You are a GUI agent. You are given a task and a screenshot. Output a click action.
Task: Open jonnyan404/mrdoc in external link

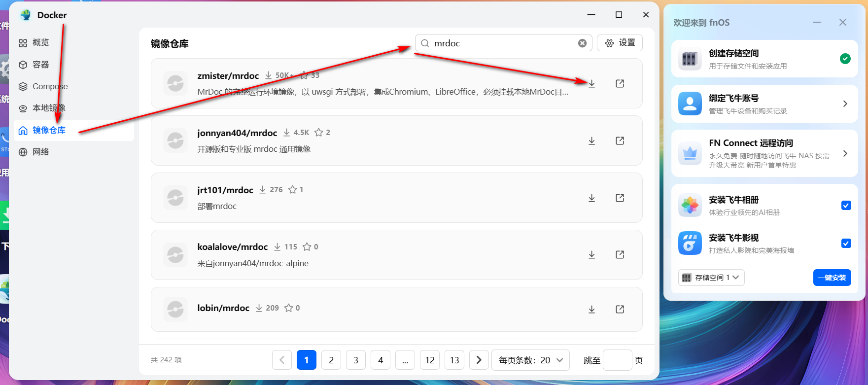(x=620, y=141)
